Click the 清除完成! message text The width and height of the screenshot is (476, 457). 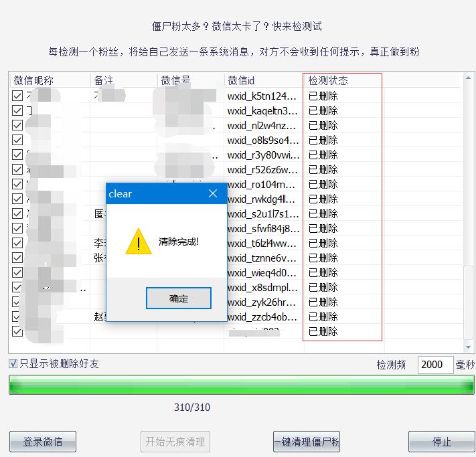(x=179, y=242)
